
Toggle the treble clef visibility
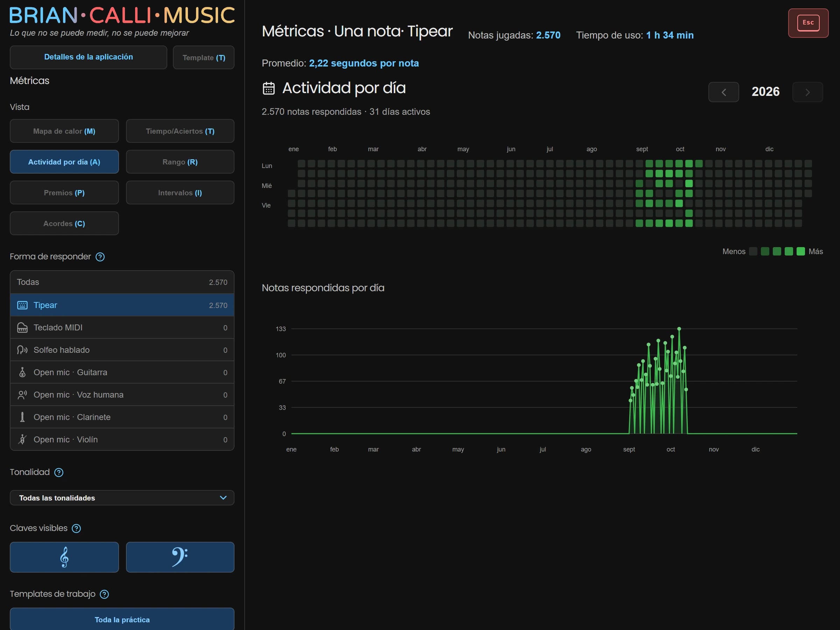[x=64, y=558]
